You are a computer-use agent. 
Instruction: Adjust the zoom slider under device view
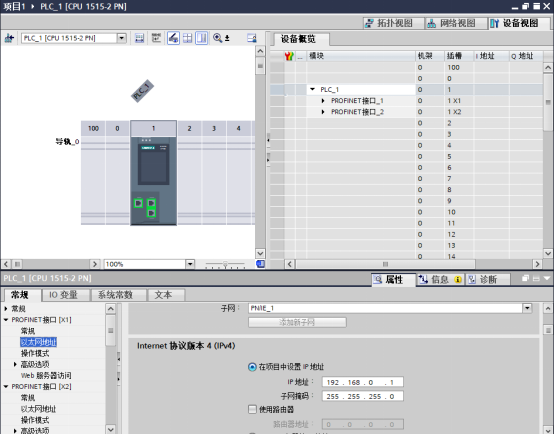point(225,264)
